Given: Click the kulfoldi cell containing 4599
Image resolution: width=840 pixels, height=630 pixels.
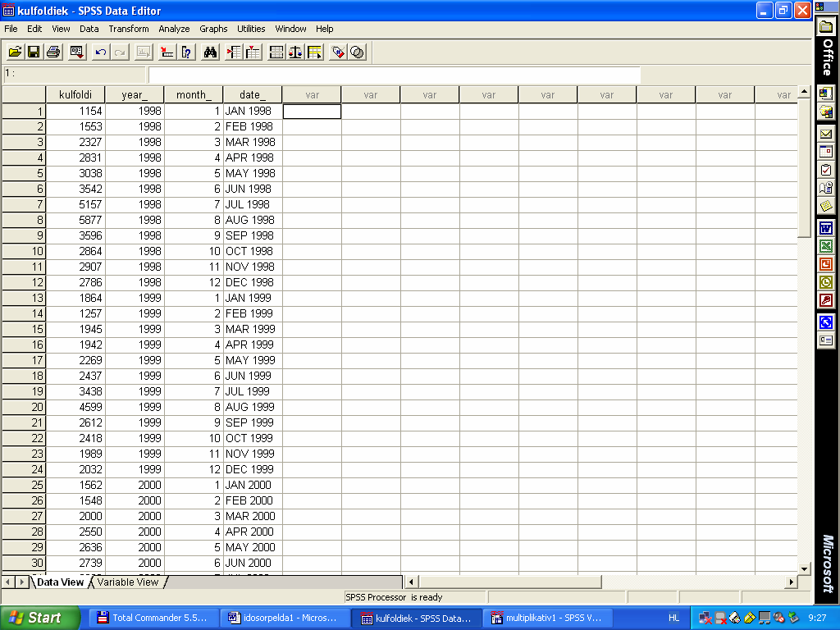Looking at the screenshot, I should click(75, 407).
